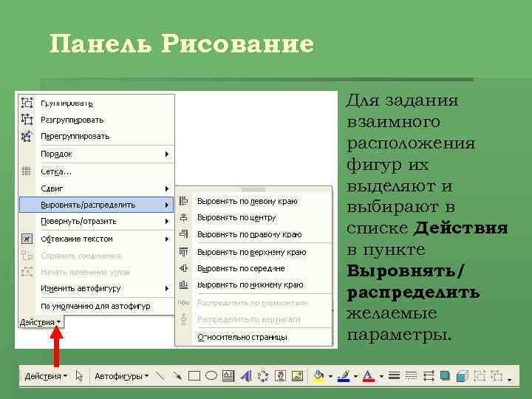Click the Insert Diagram icon

coord(263,376)
